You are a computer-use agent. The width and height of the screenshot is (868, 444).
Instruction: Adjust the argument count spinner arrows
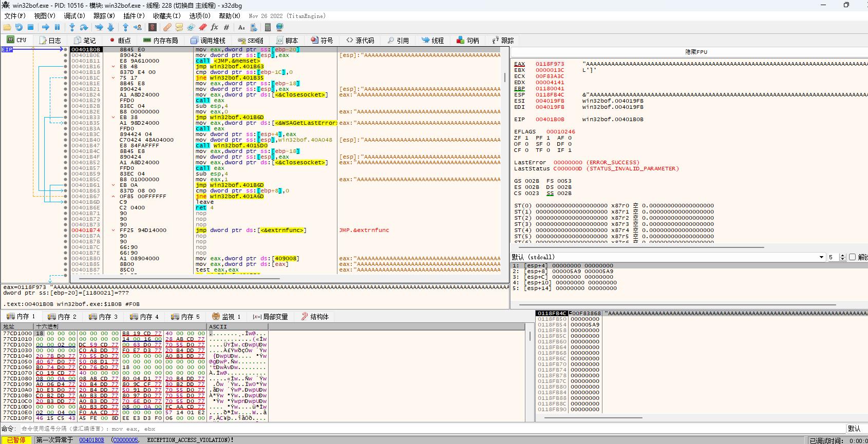coord(842,257)
